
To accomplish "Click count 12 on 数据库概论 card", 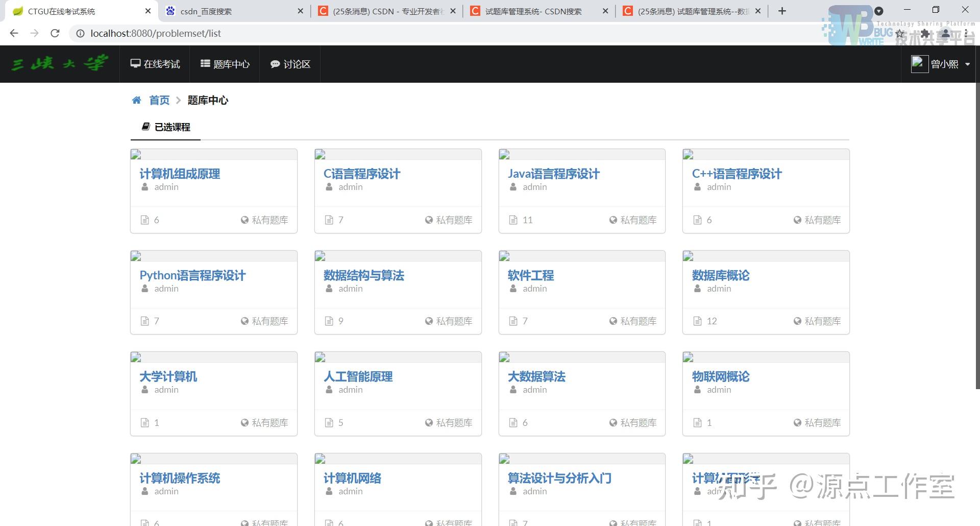I will (x=712, y=321).
